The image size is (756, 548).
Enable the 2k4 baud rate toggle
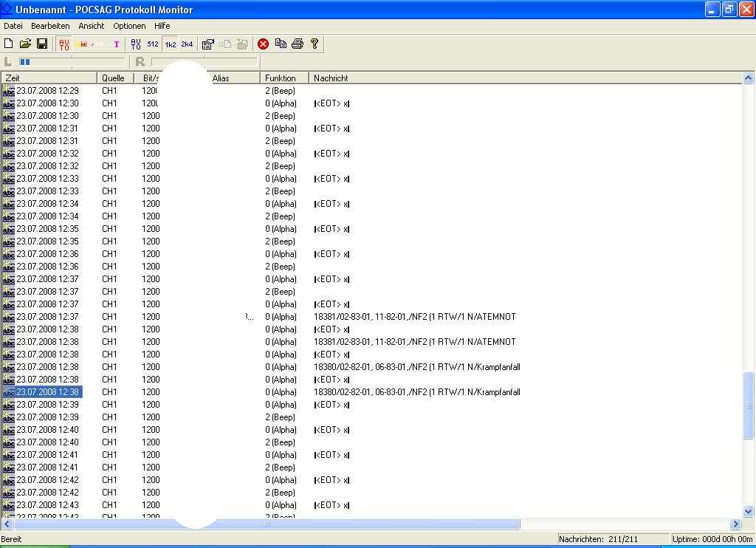[x=187, y=44]
